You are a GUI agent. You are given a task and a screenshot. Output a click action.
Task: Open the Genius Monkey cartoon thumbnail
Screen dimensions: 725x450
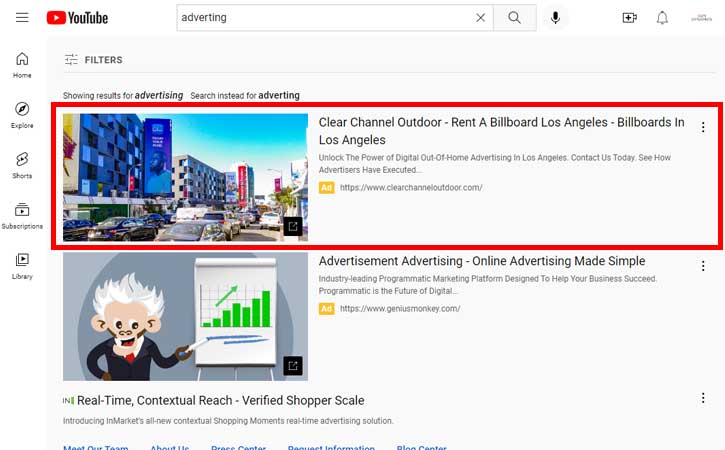pyautogui.click(x=185, y=316)
